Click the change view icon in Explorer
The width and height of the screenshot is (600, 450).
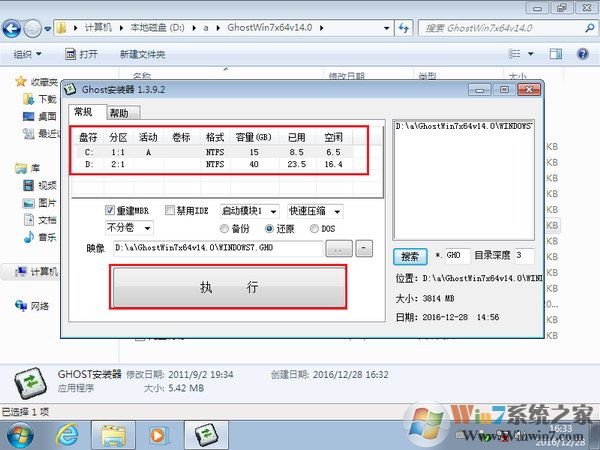(514, 54)
